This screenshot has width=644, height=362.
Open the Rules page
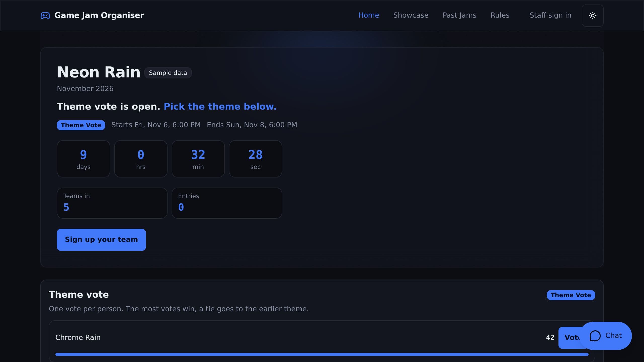pyautogui.click(x=500, y=15)
